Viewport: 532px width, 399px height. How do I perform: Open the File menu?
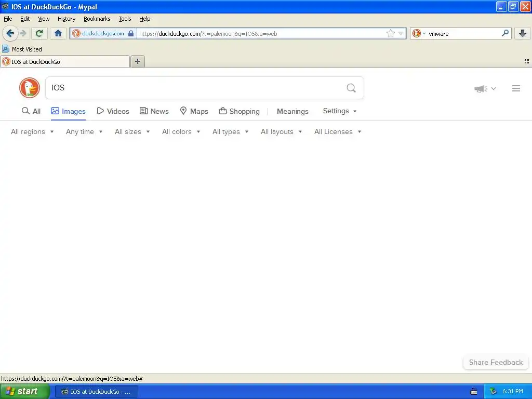(x=8, y=19)
